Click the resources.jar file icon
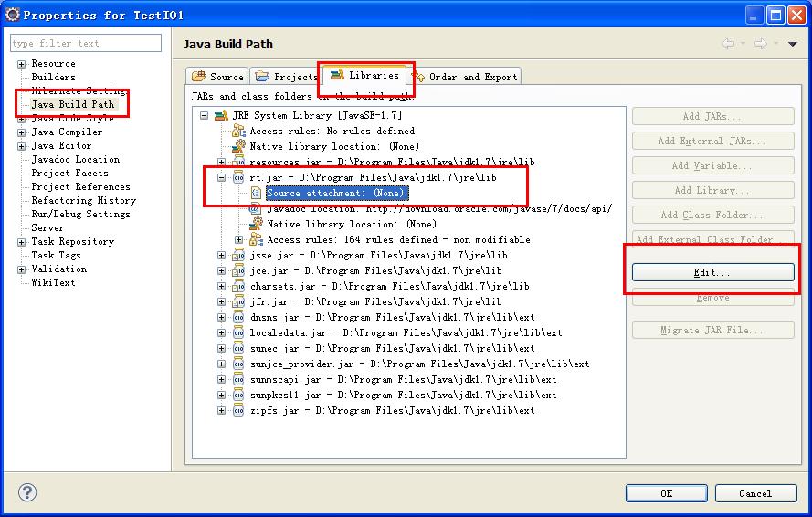 [238, 161]
